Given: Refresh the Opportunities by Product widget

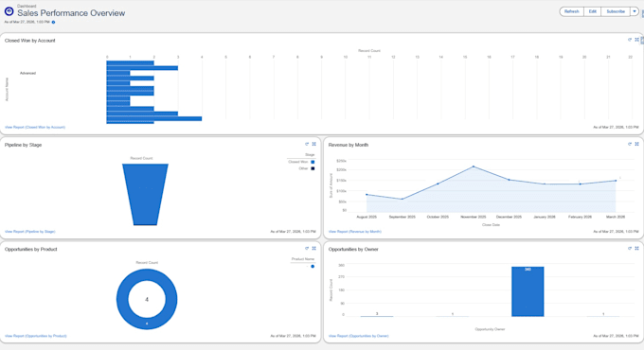Looking at the screenshot, I should click(307, 248).
